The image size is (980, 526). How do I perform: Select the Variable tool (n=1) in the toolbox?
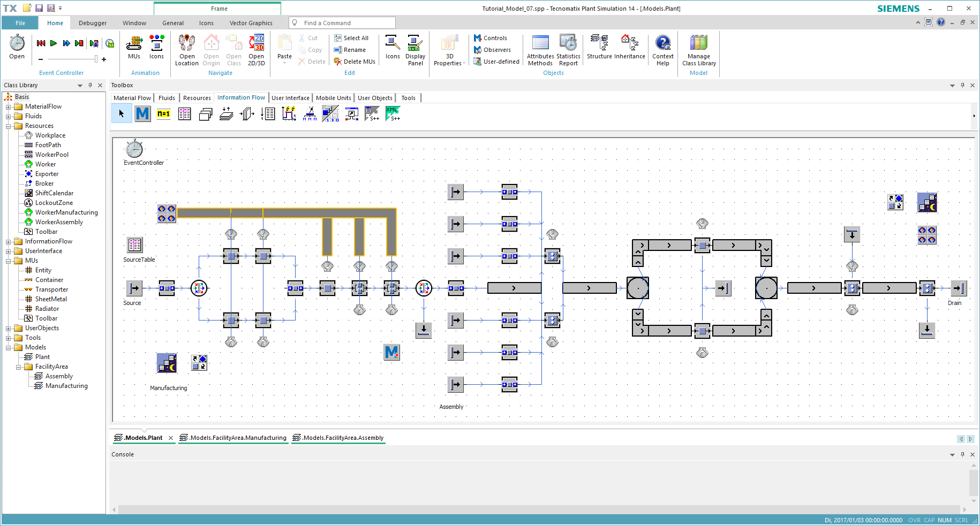163,113
